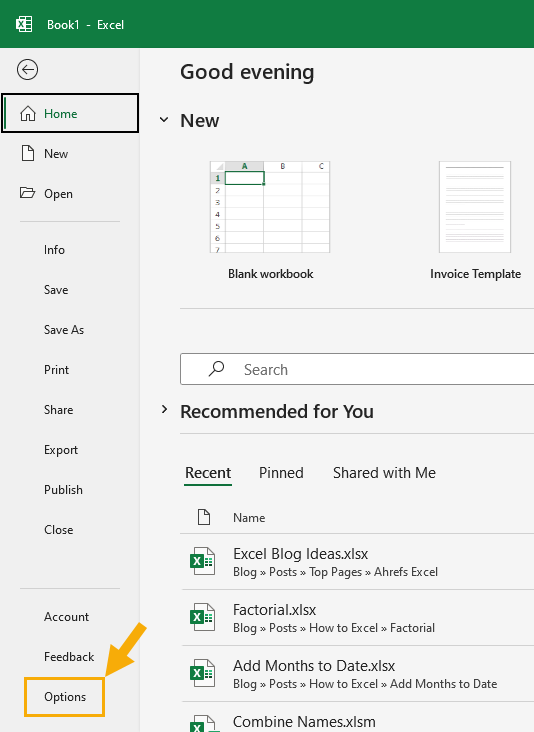
Task: Open the Account page
Action: pyautogui.click(x=66, y=617)
